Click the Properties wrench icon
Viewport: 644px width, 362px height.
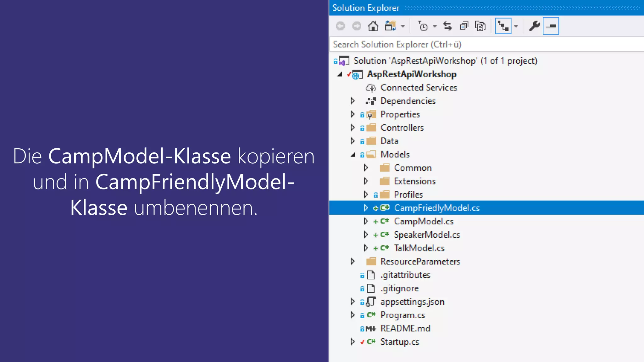coord(535,26)
